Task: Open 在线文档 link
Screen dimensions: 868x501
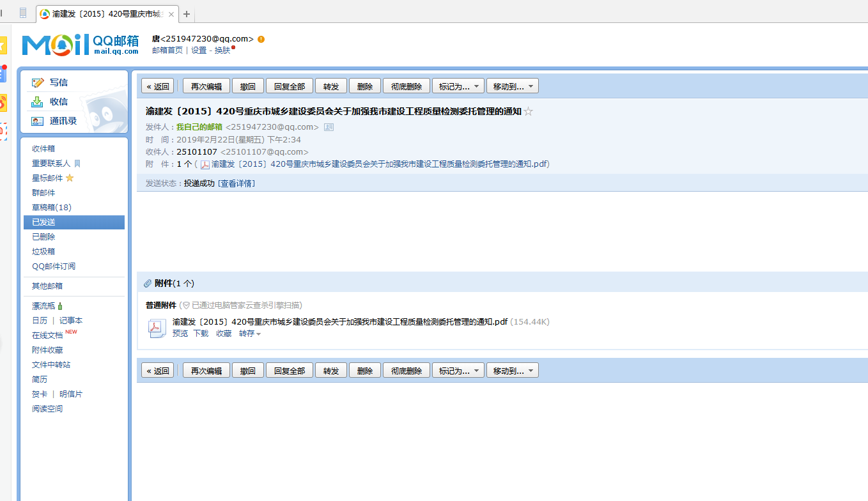Action: point(47,335)
